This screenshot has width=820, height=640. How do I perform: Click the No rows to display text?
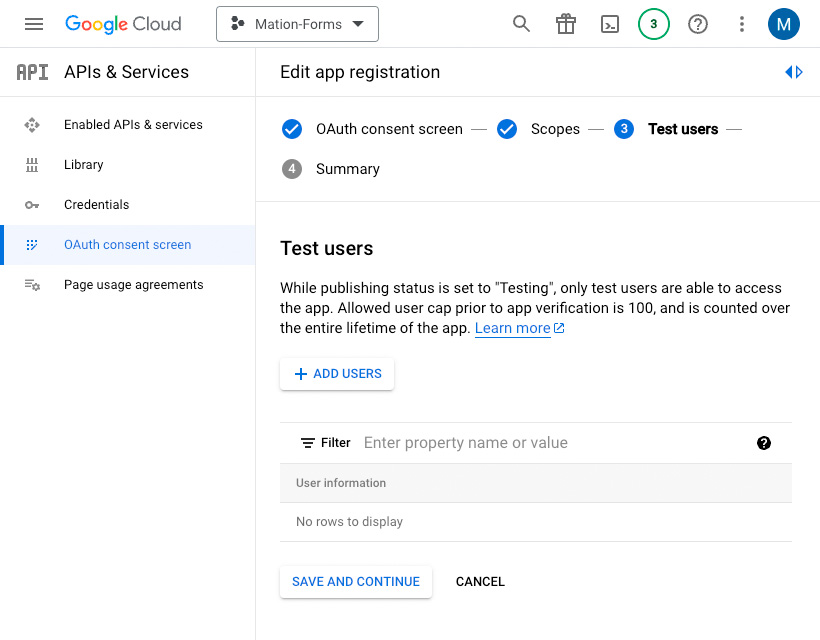(349, 522)
